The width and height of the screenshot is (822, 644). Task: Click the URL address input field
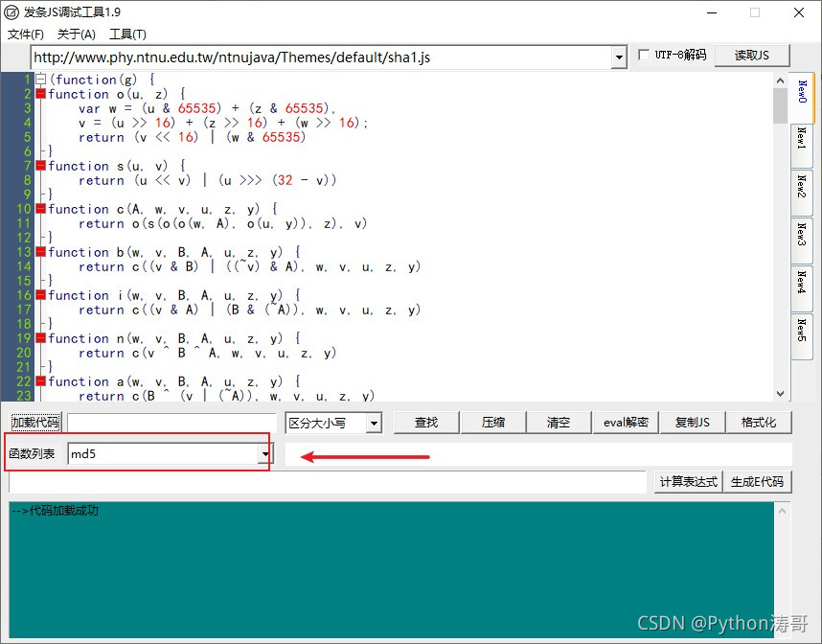(321, 57)
